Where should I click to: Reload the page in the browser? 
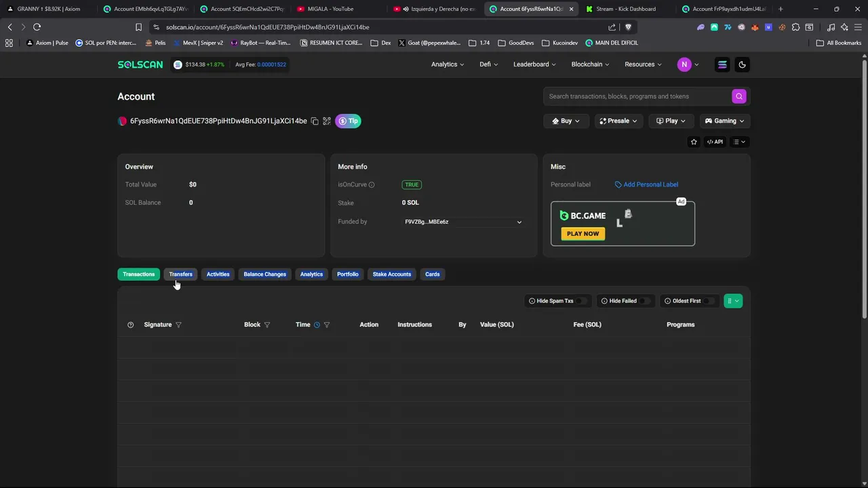coord(37,27)
